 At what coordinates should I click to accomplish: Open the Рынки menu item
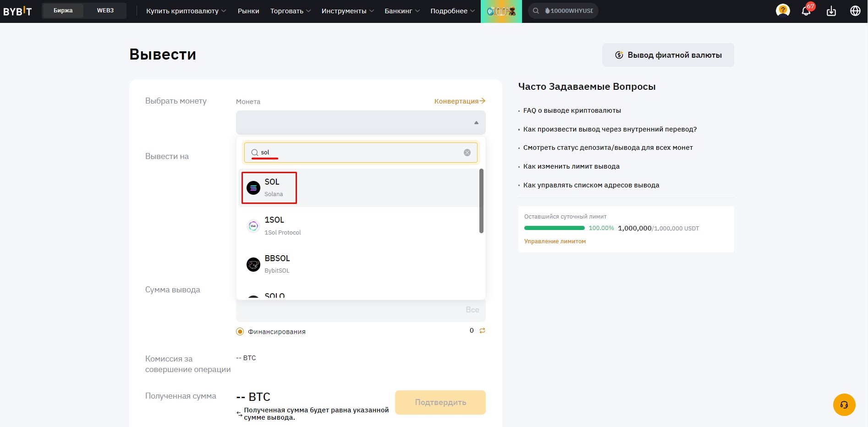248,11
